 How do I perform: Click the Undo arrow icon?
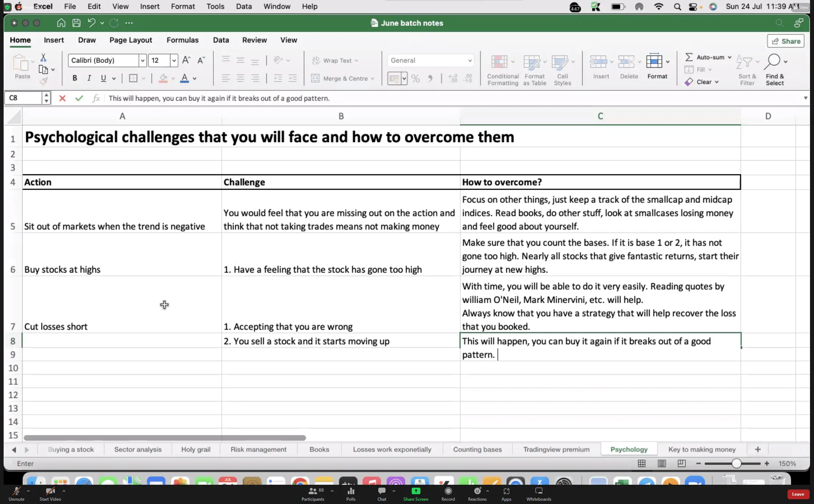click(x=91, y=23)
